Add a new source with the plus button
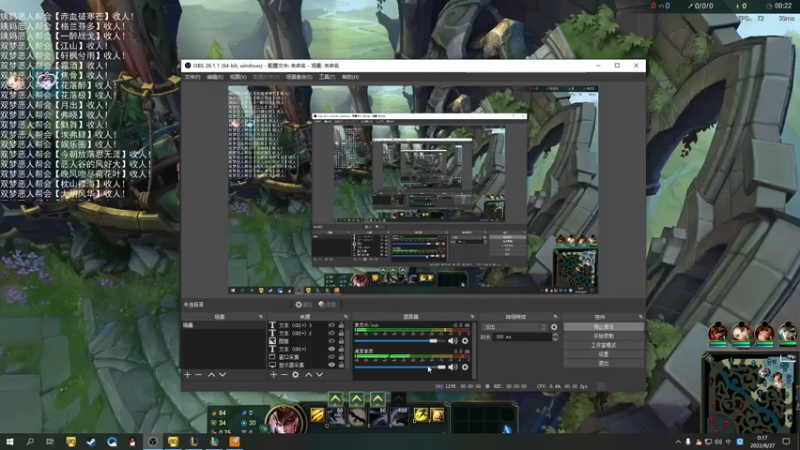This screenshot has width=800, height=450. click(x=273, y=374)
